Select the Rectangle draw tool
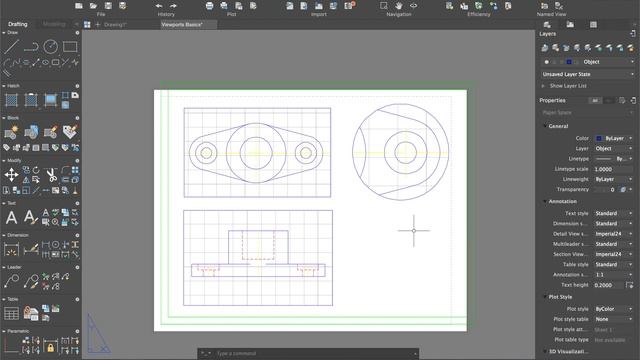The image size is (640, 360). coord(70,47)
